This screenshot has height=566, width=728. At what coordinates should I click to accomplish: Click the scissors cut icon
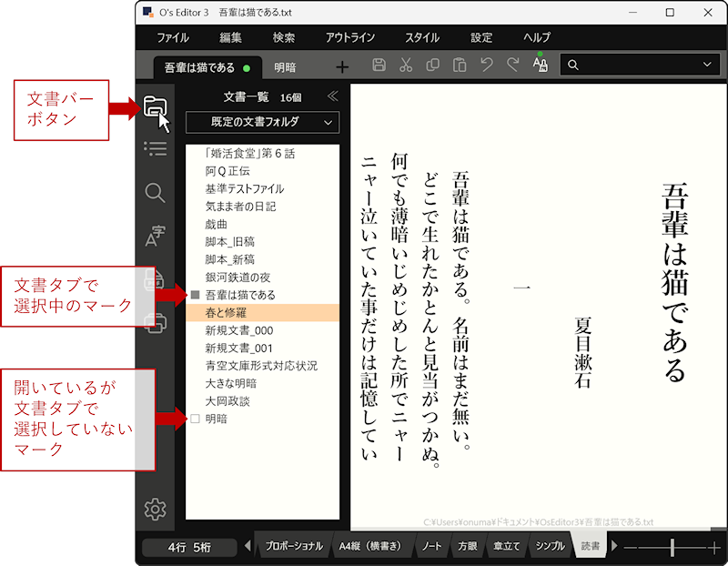pyautogui.click(x=407, y=66)
